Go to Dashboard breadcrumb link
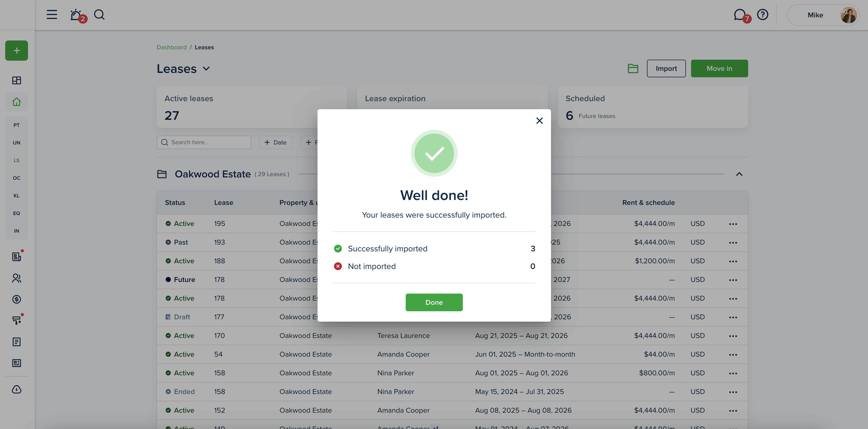 pyautogui.click(x=171, y=47)
